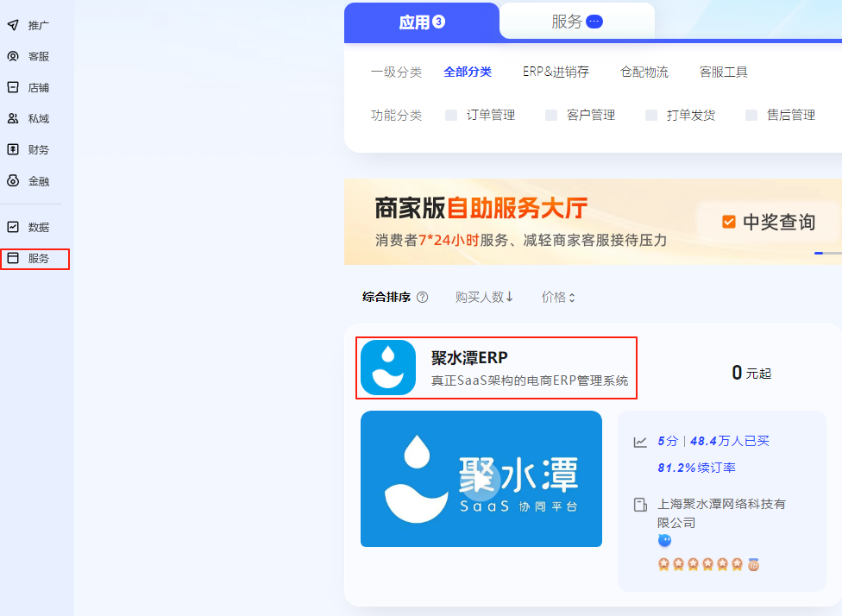This screenshot has height=616, width=842.
Task: Click the 5分 rating score
Action: [668, 442]
